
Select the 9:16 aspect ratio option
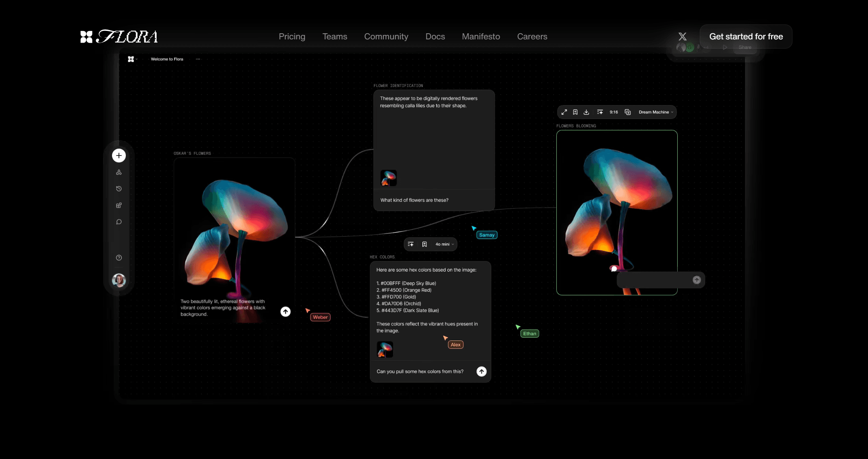(614, 112)
